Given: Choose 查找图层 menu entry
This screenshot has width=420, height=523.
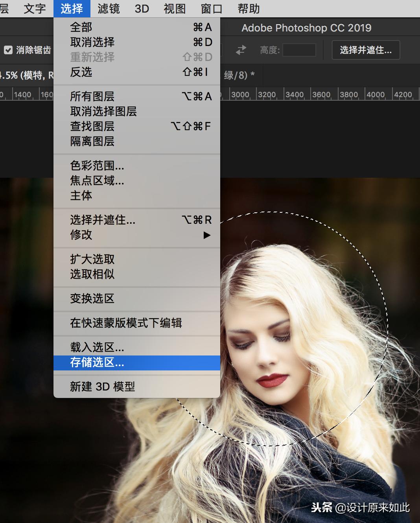Looking at the screenshot, I should coord(91,127).
